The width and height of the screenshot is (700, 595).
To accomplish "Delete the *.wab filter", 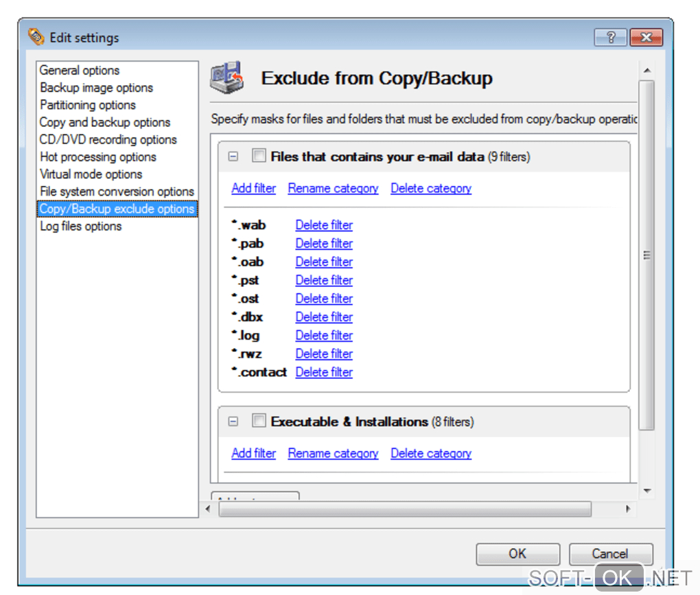I will 324,225.
